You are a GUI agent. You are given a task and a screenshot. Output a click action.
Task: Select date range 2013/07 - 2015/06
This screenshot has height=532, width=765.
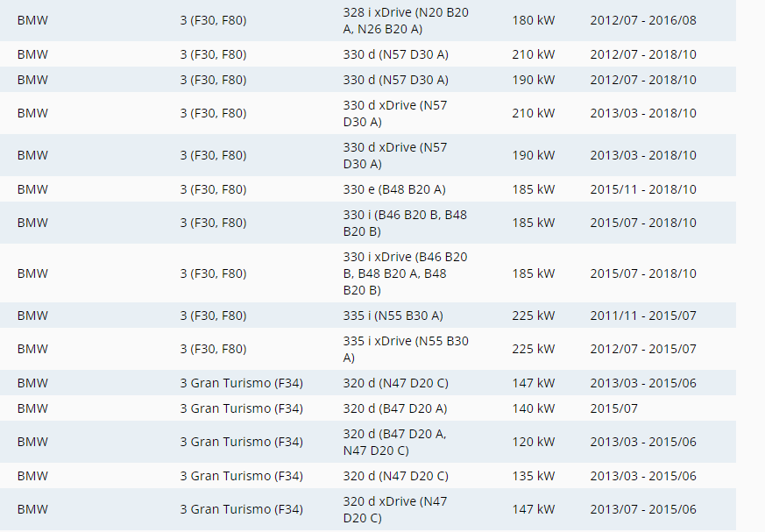click(643, 509)
